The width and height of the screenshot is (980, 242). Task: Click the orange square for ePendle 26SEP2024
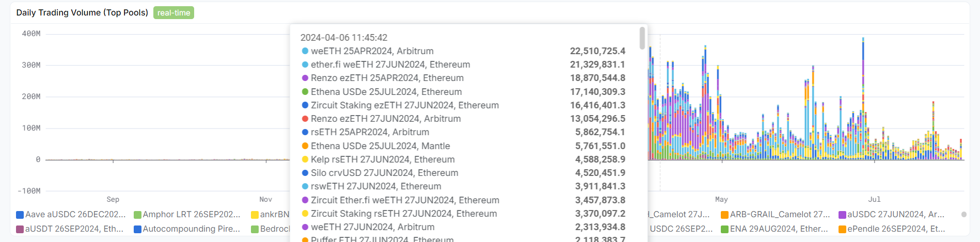(x=843, y=229)
